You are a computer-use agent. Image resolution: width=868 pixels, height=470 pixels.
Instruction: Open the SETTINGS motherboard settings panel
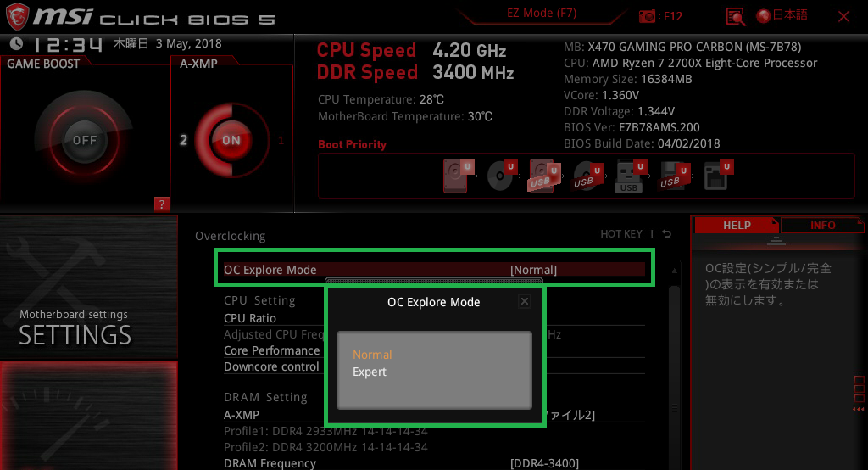coord(88,287)
